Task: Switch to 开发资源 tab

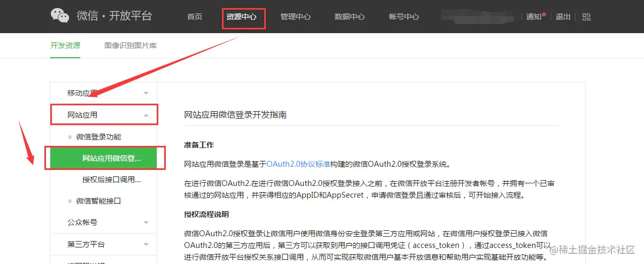Action: (x=65, y=45)
